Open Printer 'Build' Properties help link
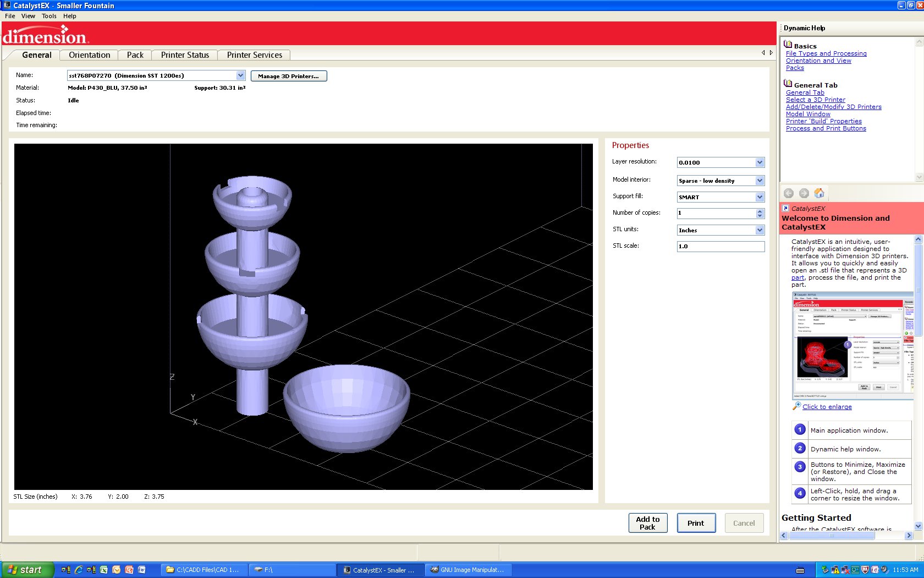The height and width of the screenshot is (578, 924). click(824, 121)
